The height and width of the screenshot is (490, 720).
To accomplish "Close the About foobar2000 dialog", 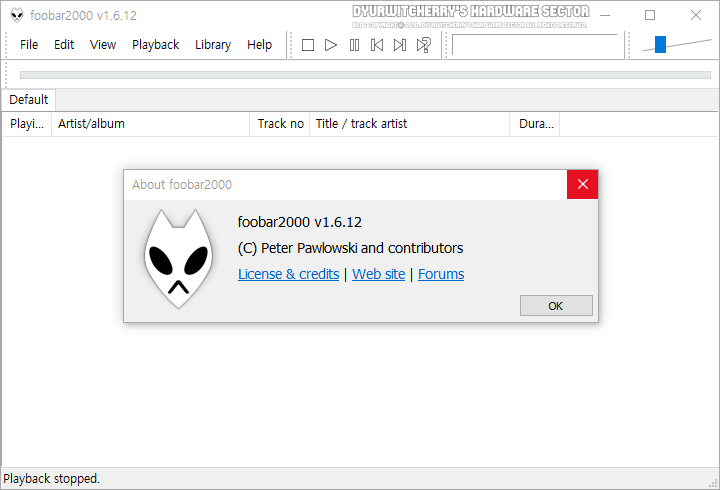I will [x=583, y=184].
